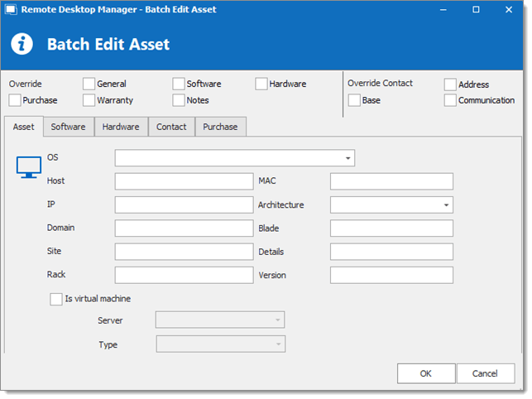The image size is (532, 399).
Task: Check the Address contact checkbox
Action: click(450, 84)
